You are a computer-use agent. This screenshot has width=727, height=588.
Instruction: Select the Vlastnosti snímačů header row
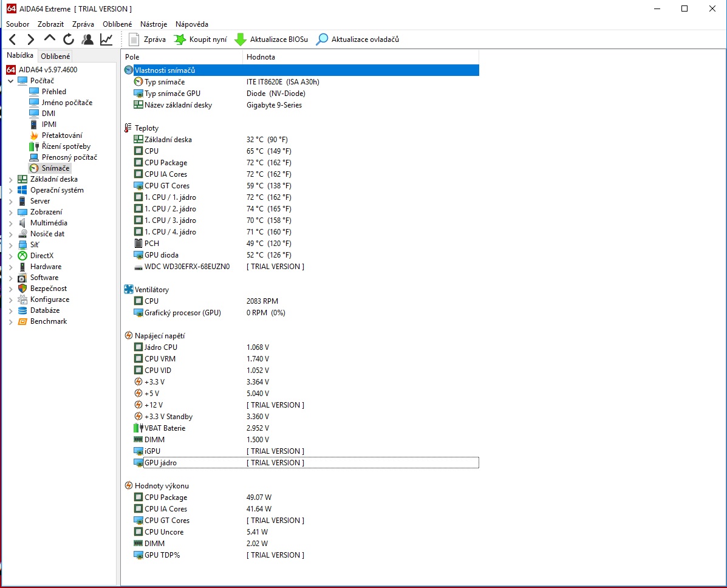pos(301,70)
